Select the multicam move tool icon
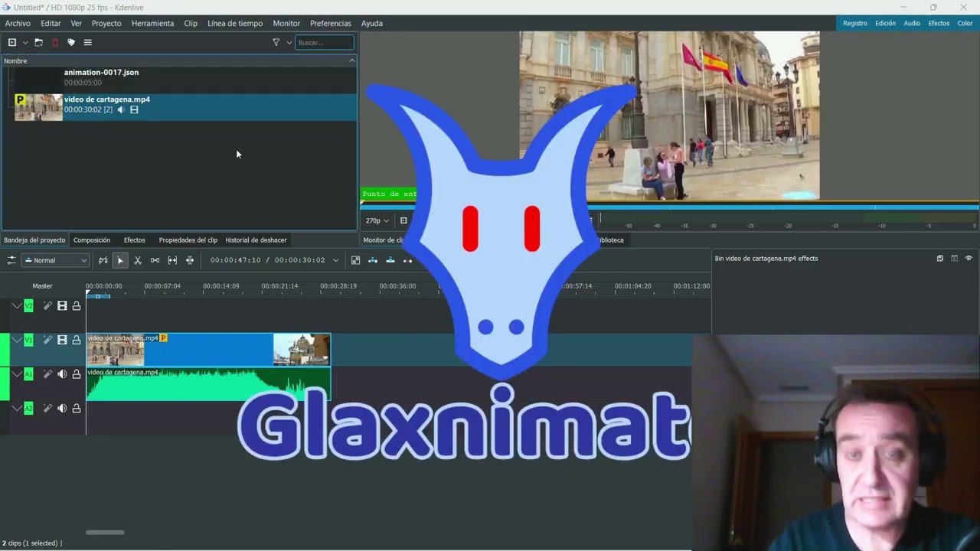The height and width of the screenshot is (551, 980). pos(190,260)
